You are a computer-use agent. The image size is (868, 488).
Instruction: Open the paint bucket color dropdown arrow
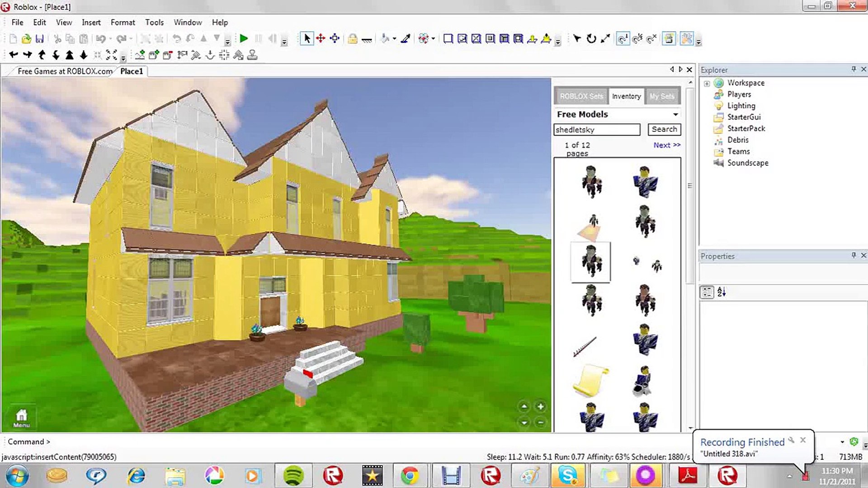[x=395, y=39]
